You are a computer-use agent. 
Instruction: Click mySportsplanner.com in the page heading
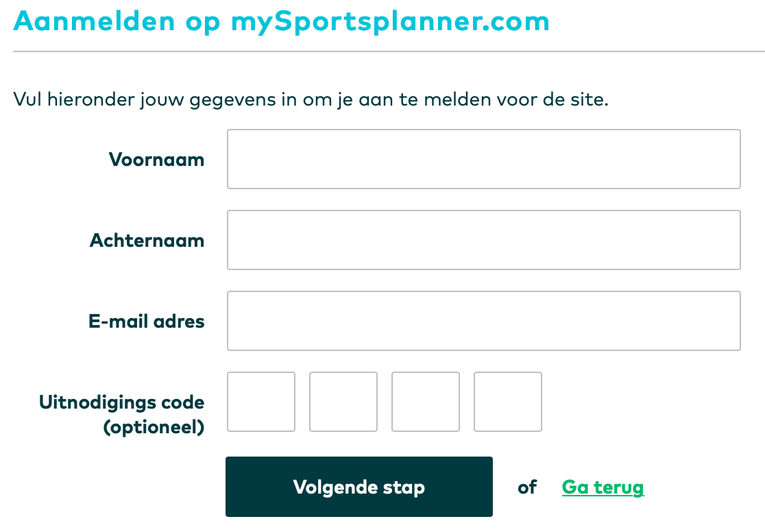point(390,21)
